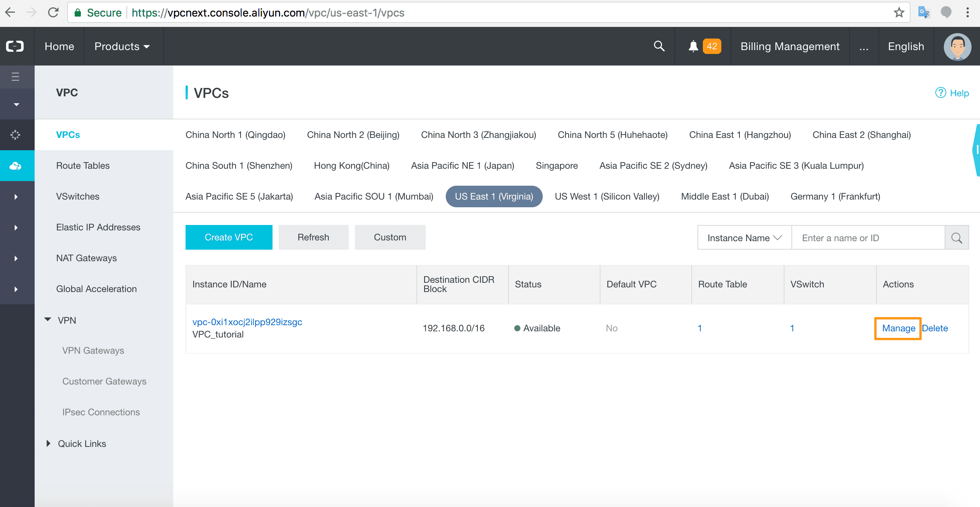This screenshot has height=507, width=980.
Task: Click the dotted circle sidebar icon
Action: tap(15, 135)
